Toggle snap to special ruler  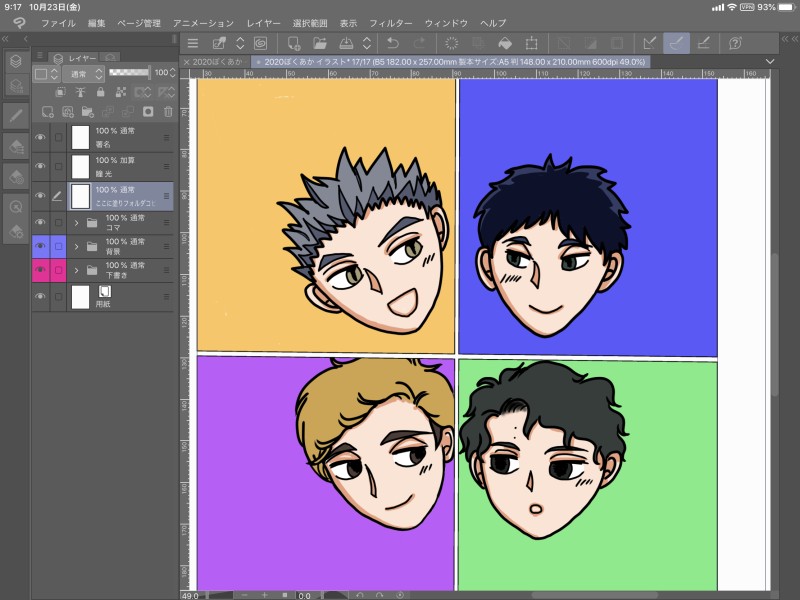677,43
